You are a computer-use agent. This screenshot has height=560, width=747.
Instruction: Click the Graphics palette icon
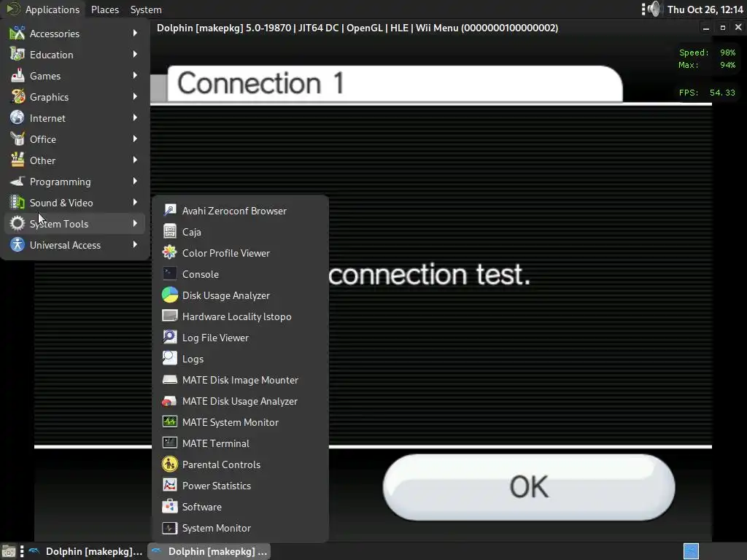pyautogui.click(x=18, y=97)
